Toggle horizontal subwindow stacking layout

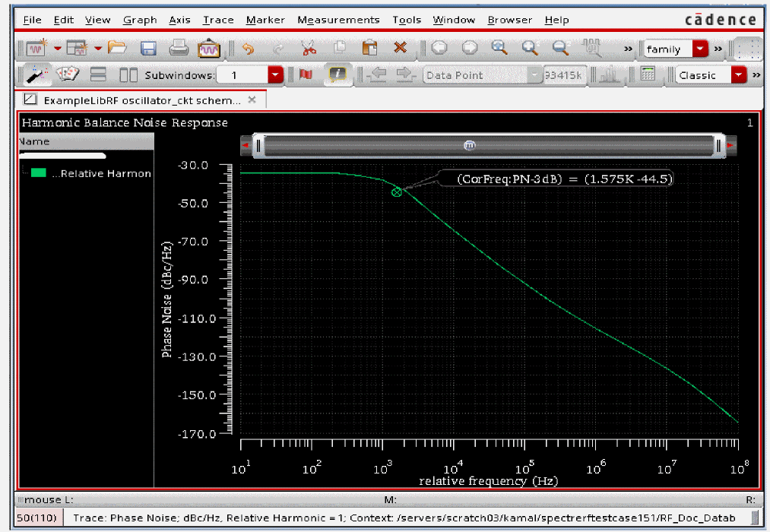98,74
